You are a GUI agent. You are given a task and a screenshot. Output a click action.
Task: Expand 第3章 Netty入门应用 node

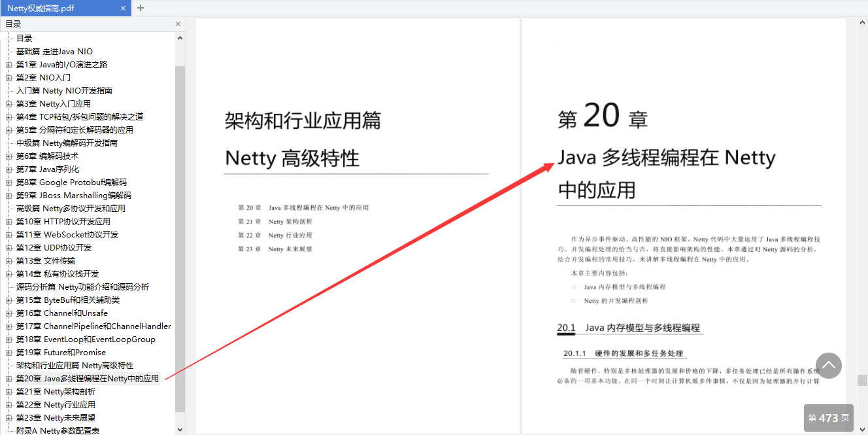(9, 104)
